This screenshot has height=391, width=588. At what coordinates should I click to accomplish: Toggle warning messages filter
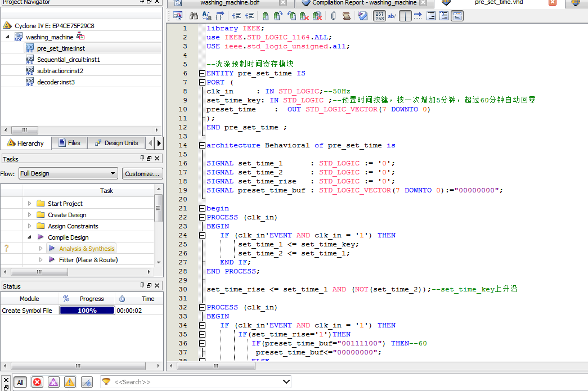pos(70,382)
